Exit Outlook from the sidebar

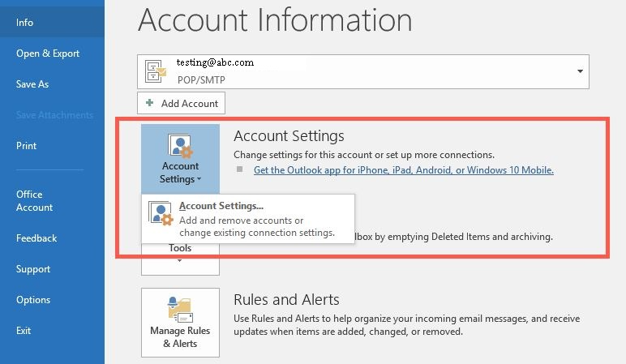coord(24,331)
